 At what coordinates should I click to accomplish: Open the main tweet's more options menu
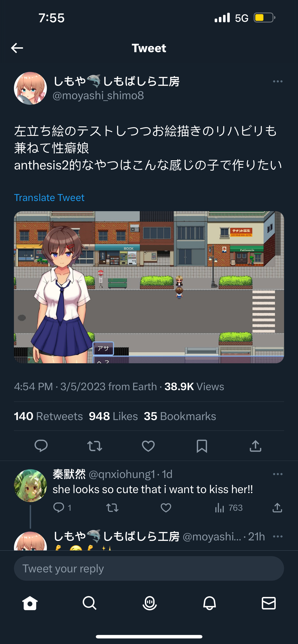(278, 82)
